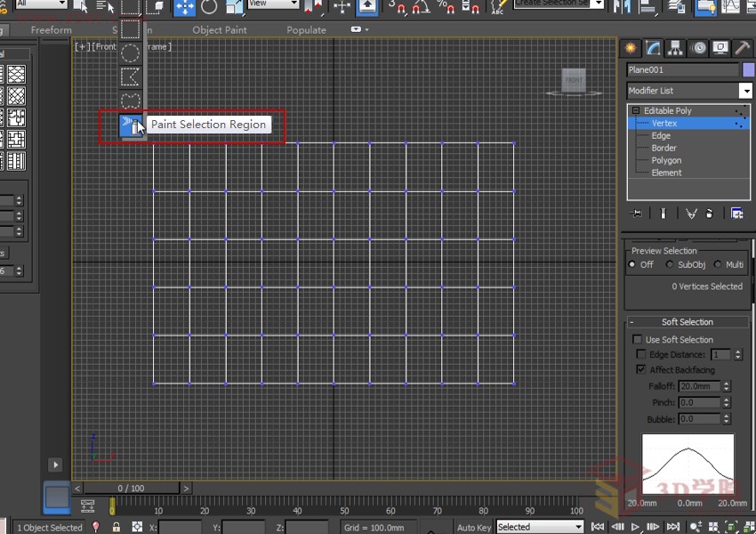Click Remove modifier from stack trash icon
Image resolution: width=756 pixels, height=534 pixels.
point(709,214)
